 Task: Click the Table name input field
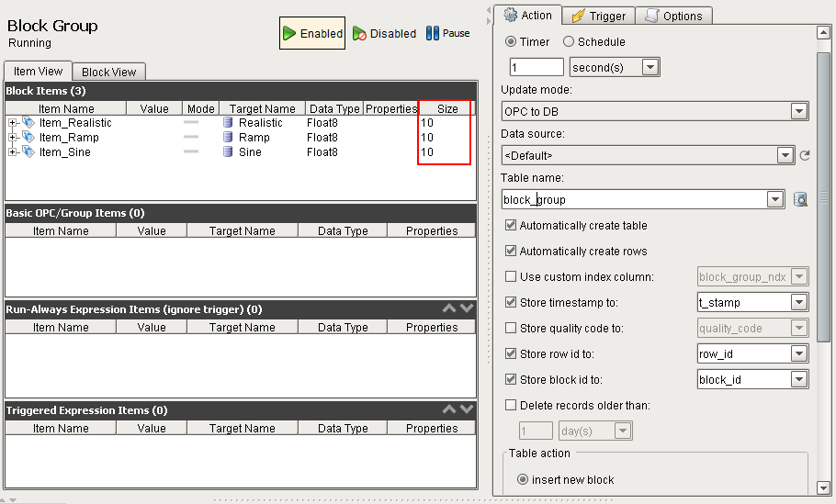click(x=634, y=199)
